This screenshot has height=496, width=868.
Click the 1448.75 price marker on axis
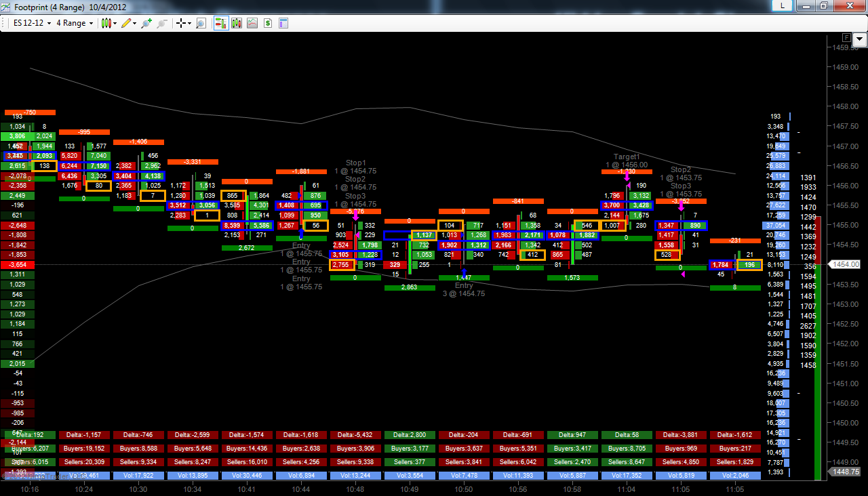pyautogui.click(x=846, y=472)
